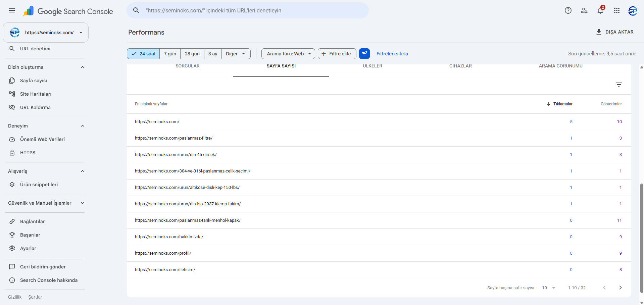The image size is (644, 305).
Task: Go to previous results page arrow
Action: pyautogui.click(x=604, y=288)
